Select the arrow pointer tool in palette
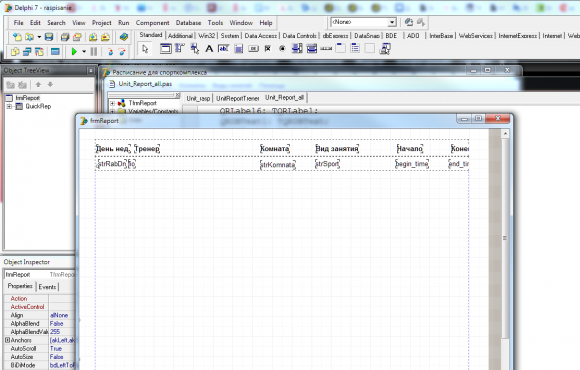This screenshot has height=370, width=580. coord(145,48)
